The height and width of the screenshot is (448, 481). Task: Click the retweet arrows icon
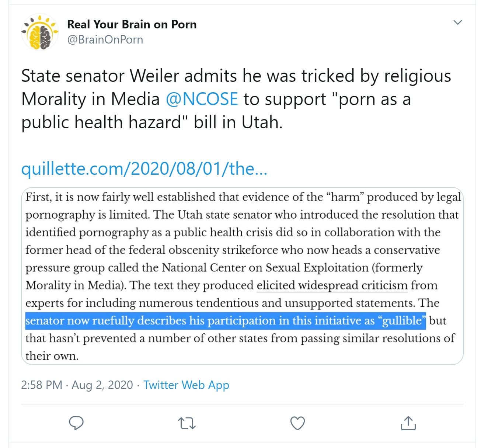pyautogui.click(x=187, y=423)
